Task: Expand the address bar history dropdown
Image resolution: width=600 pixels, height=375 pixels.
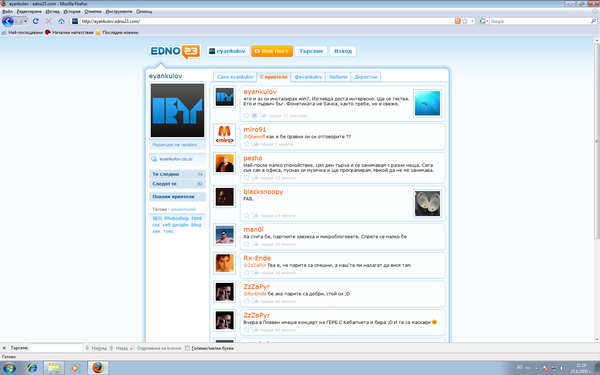Action: pos(473,21)
